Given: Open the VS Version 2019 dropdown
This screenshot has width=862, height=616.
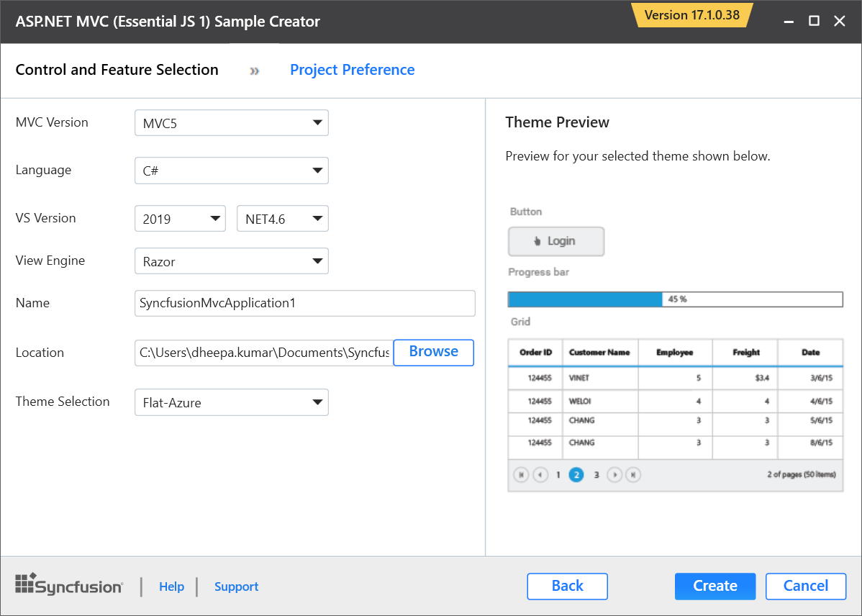Looking at the screenshot, I should [x=181, y=219].
